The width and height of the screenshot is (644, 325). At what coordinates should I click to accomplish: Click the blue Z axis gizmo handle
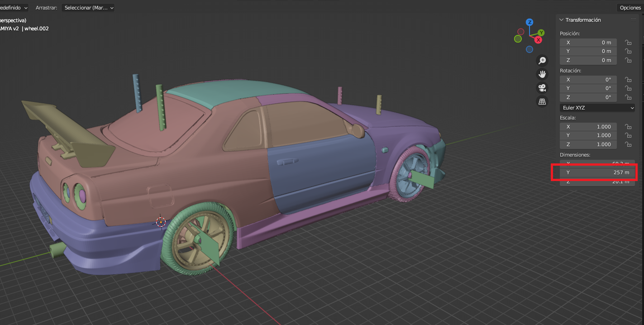[530, 22]
